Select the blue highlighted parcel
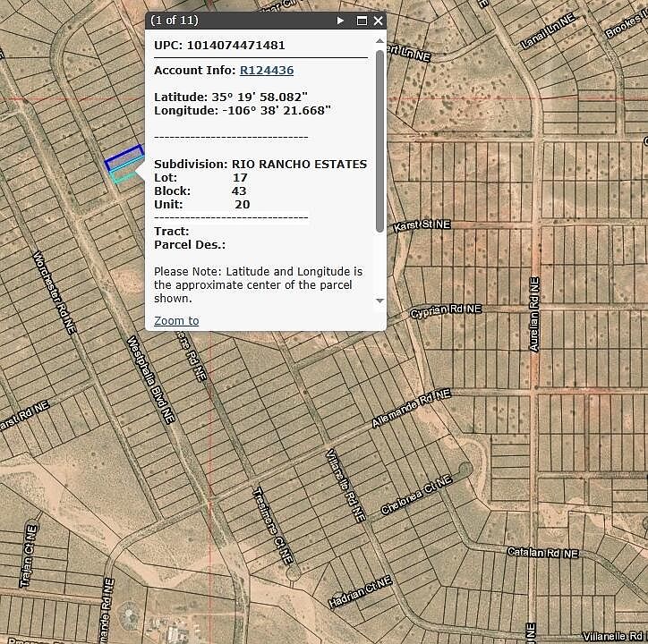 click(124, 158)
